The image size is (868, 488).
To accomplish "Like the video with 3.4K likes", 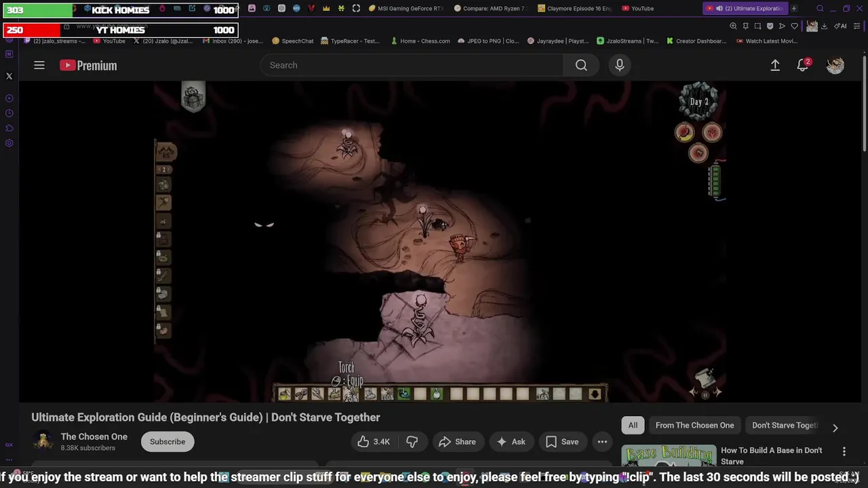I will (374, 441).
